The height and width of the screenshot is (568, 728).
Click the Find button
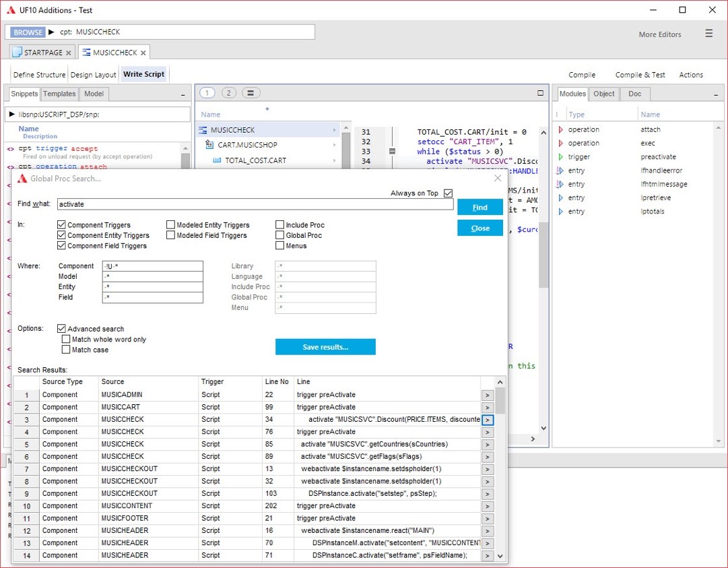[x=479, y=207]
